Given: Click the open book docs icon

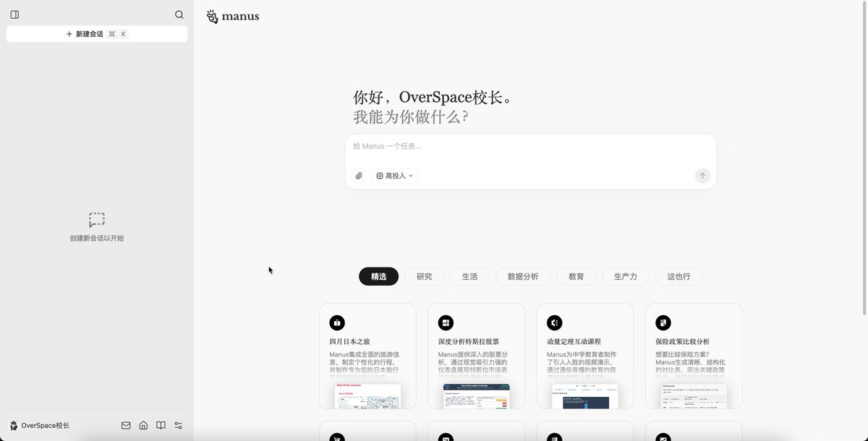Looking at the screenshot, I should (161, 426).
